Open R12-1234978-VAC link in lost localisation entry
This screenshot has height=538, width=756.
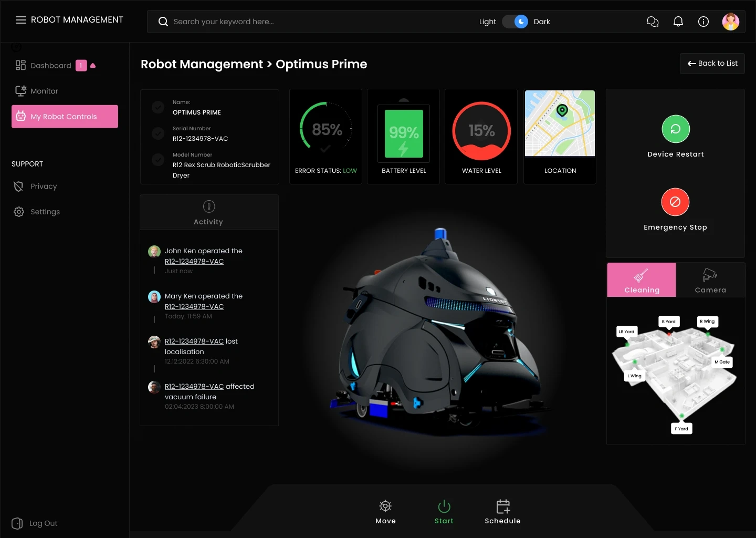(194, 342)
